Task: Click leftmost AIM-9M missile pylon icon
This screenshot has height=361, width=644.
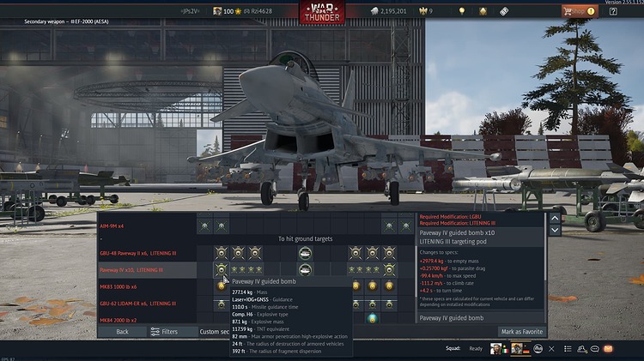Action: pyautogui.click(x=204, y=226)
